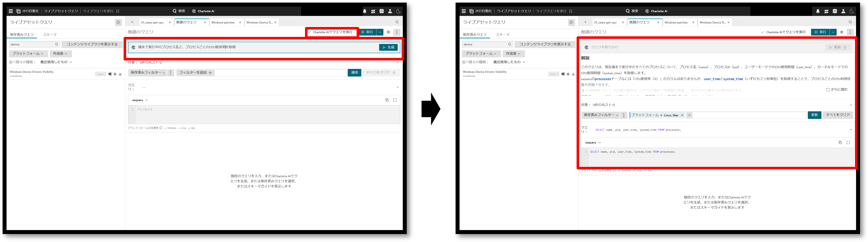Expand editor fullscreen icon in left screenshot
This screenshot has height=242, width=868.
(395, 100)
